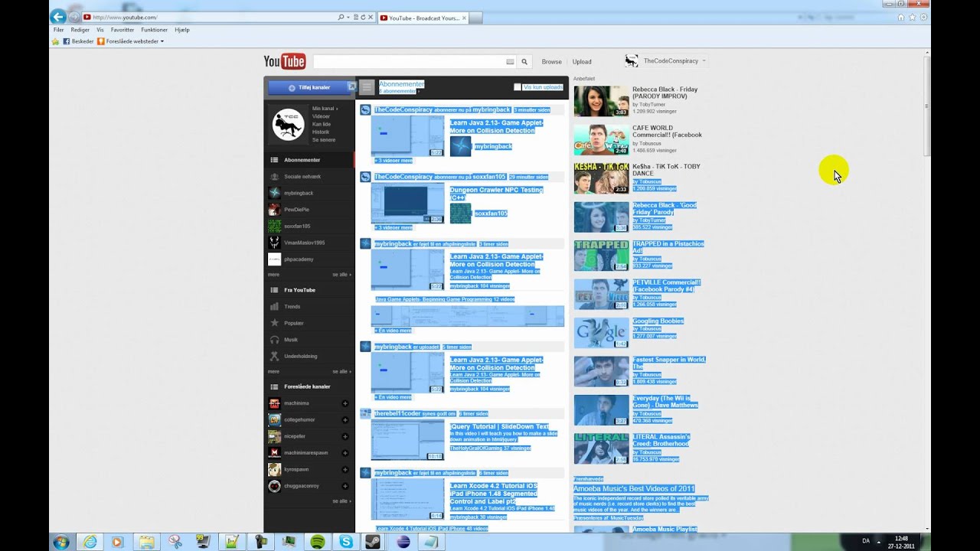The width and height of the screenshot is (980, 551).
Task: Expand the TheCodeConspiracy account dropdown arrow
Action: [704, 61]
